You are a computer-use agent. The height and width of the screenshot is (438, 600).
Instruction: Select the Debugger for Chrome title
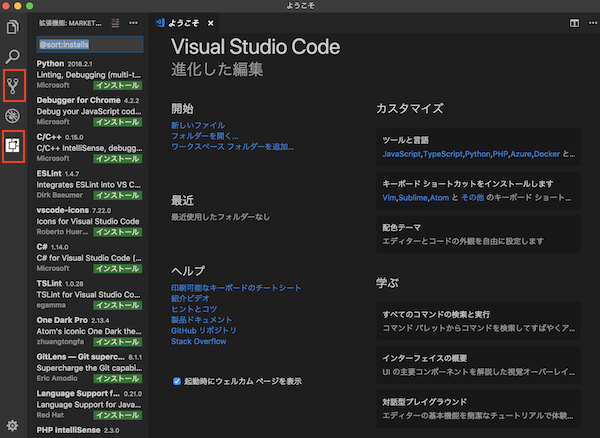78,100
